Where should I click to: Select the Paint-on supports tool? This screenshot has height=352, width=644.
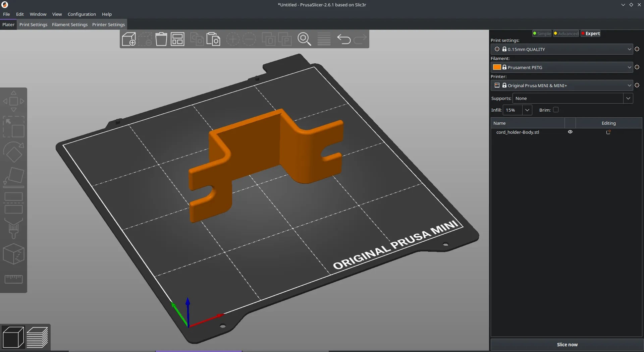[13, 228]
